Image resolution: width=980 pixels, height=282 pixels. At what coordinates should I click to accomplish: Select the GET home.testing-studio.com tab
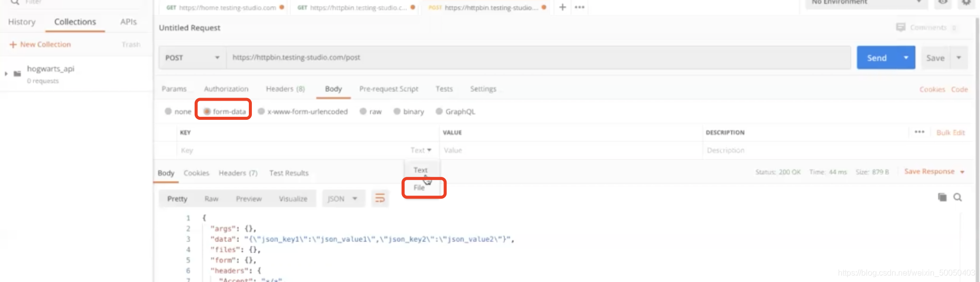tap(225, 8)
